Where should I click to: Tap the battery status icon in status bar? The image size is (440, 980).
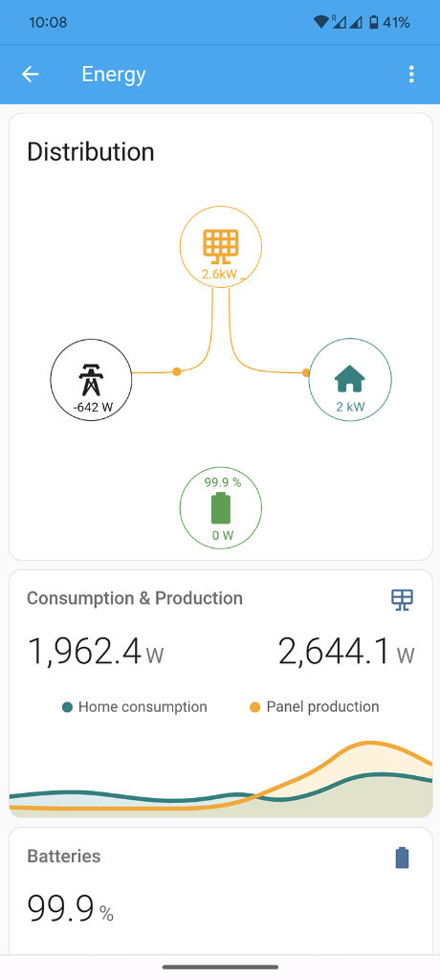pyautogui.click(x=374, y=23)
